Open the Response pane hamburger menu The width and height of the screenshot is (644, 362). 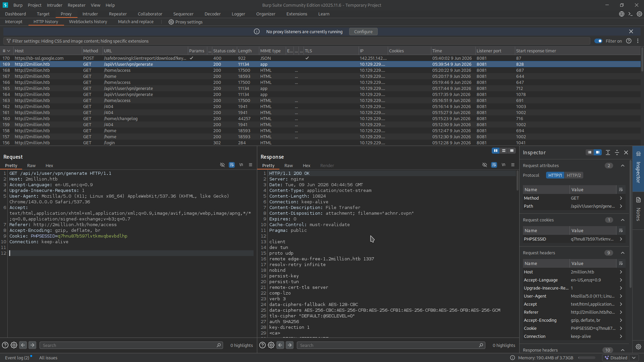[513, 165]
